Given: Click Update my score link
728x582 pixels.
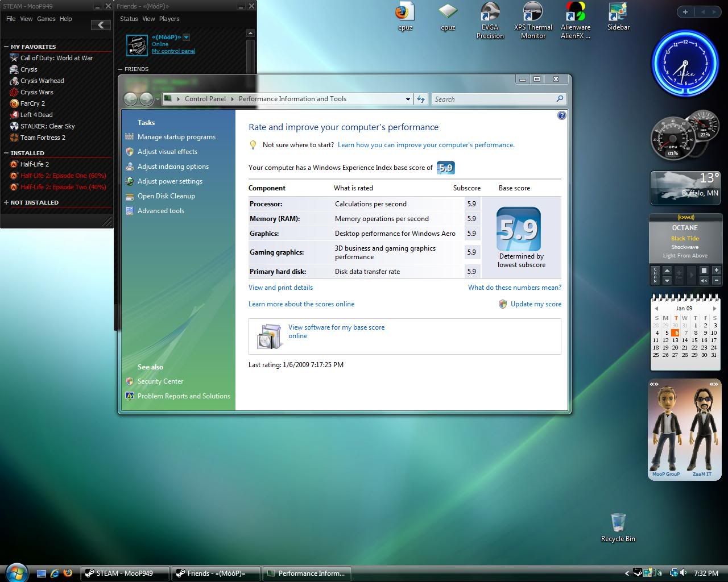Looking at the screenshot, I should click(x=536, y=304).
